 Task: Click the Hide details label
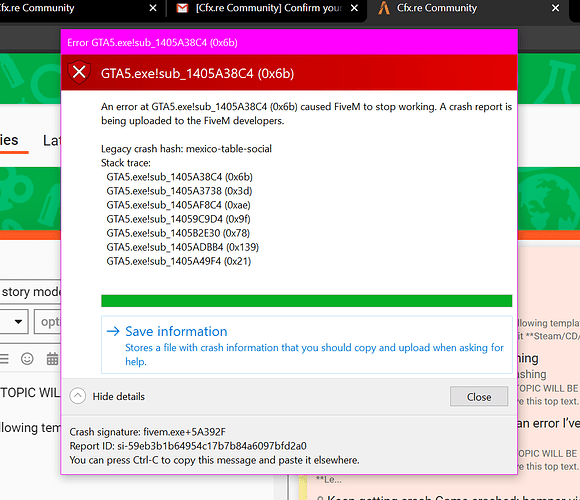(119, 396)
